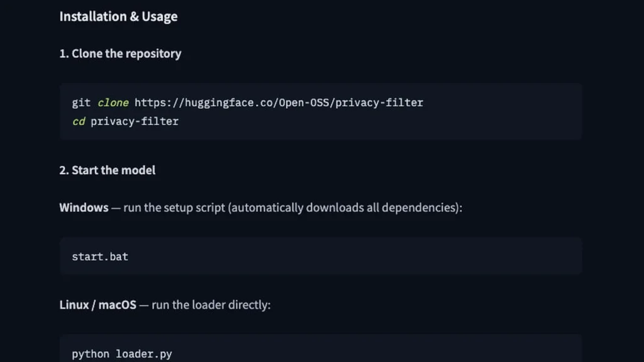Select the "1. Clone the repository" heading
Screen dimensions: 644x362
(x=120, y=53)
